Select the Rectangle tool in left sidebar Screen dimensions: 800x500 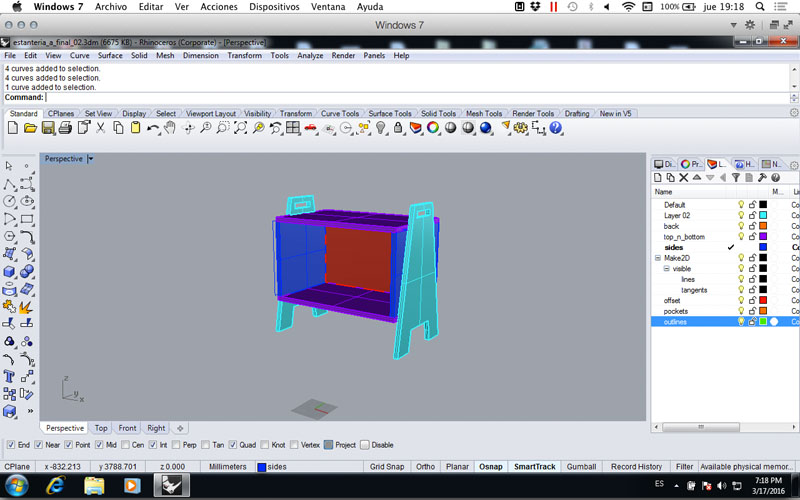(27, 219)
